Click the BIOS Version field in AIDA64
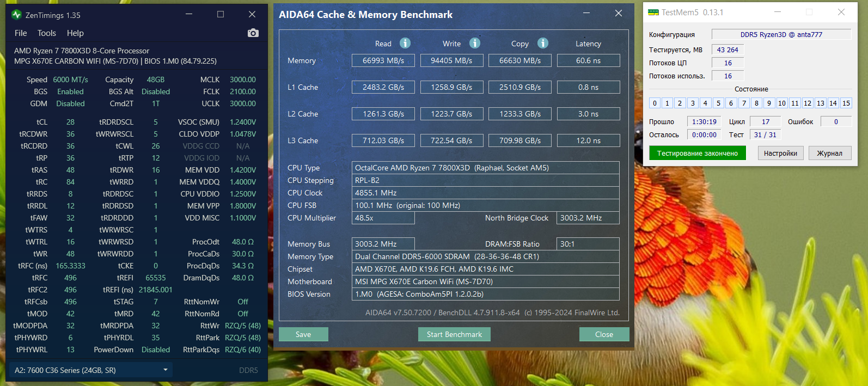868x386 pixels. [486, 294]
